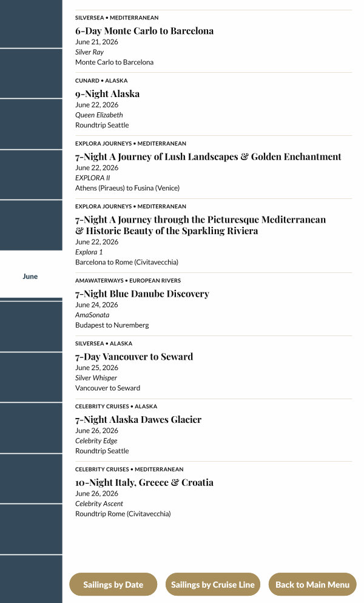Image resolution: width=364 pixels, height=603 pixels.
Task: Go Back to Main Menu
Action: 312,585
